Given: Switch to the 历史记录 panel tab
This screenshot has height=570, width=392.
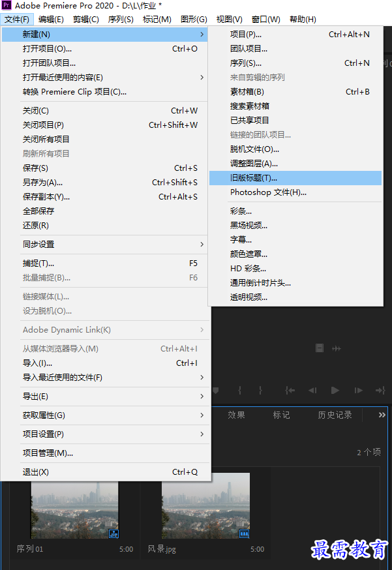Looking at the screenshot, I should point(335,415).
